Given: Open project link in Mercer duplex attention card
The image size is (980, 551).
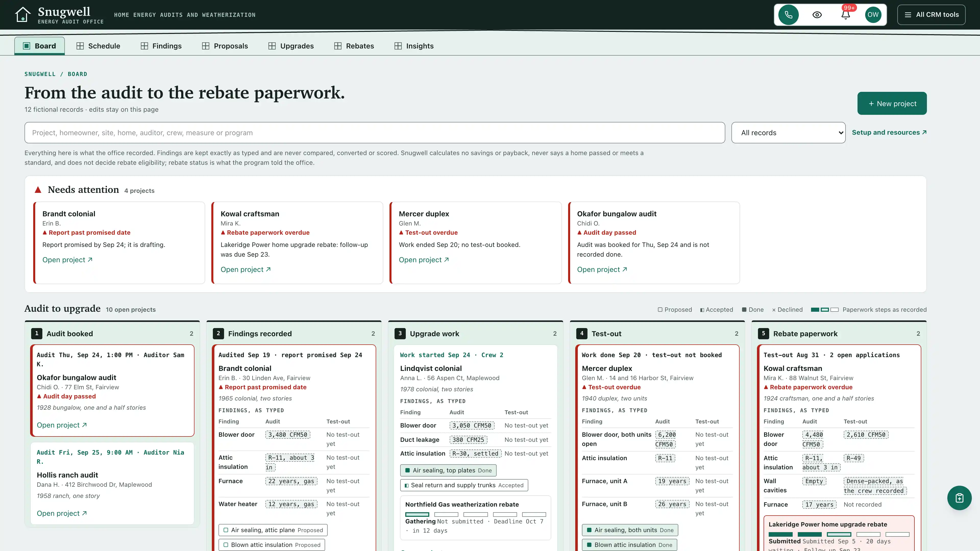Looking at the screenshot, I should (x=424, y=260).
